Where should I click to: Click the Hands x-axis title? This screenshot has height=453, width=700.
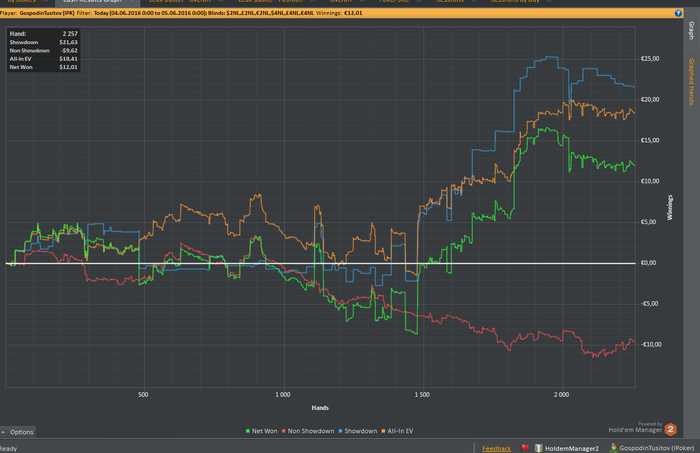[x=320, y=408]
